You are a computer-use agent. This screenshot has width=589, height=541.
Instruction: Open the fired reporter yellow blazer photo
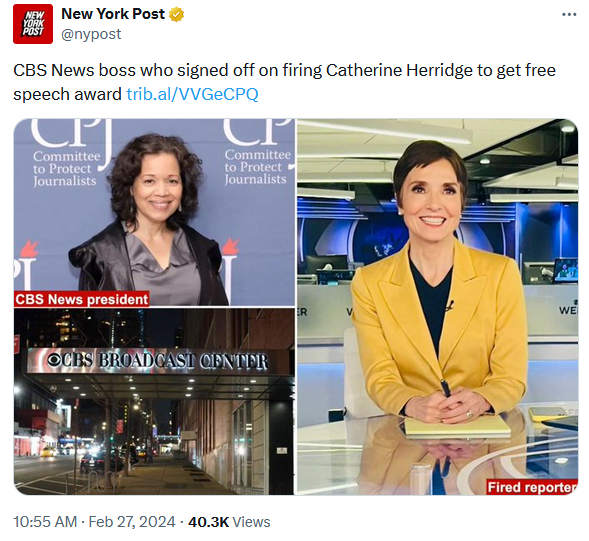[x=437, y=307]
